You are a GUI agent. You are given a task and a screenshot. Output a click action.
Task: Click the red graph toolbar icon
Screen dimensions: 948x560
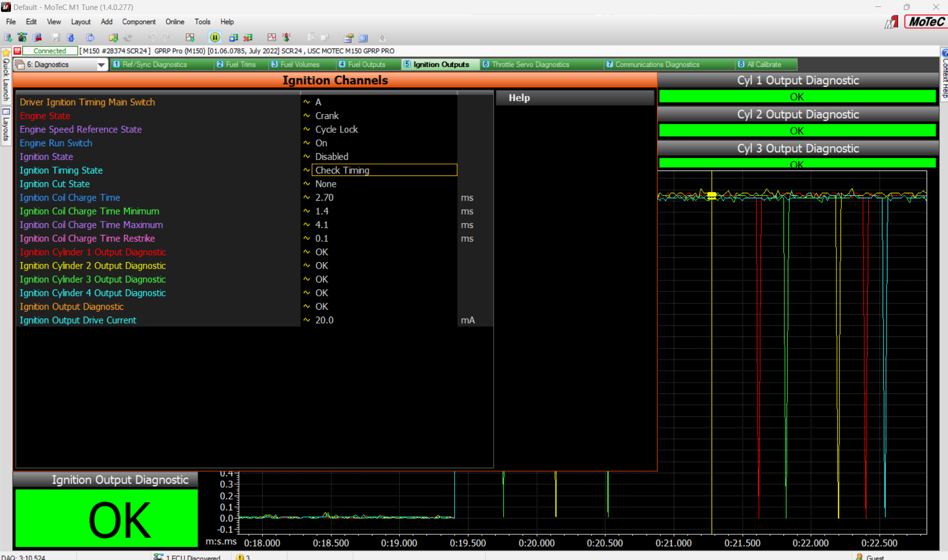tap(271, 37)
